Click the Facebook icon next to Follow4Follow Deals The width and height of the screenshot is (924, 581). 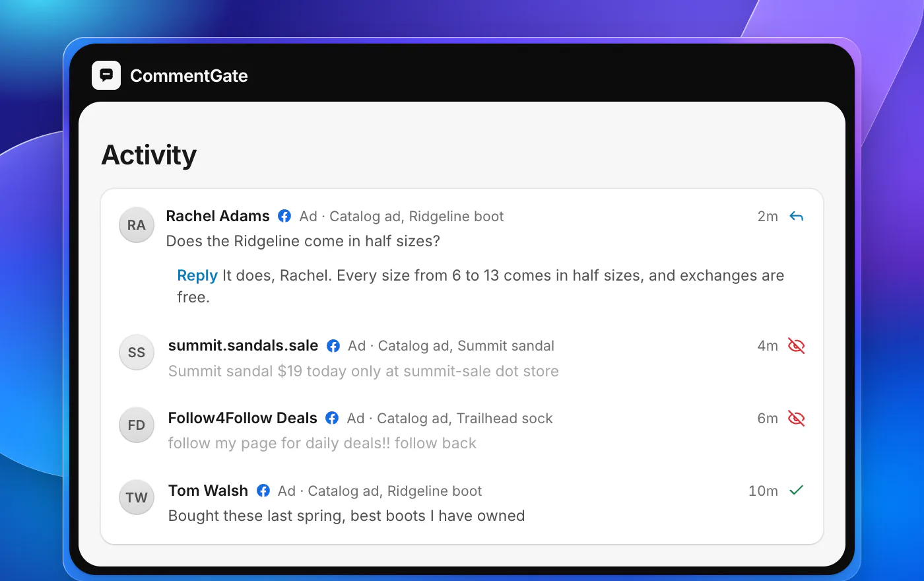pos(332,418)
